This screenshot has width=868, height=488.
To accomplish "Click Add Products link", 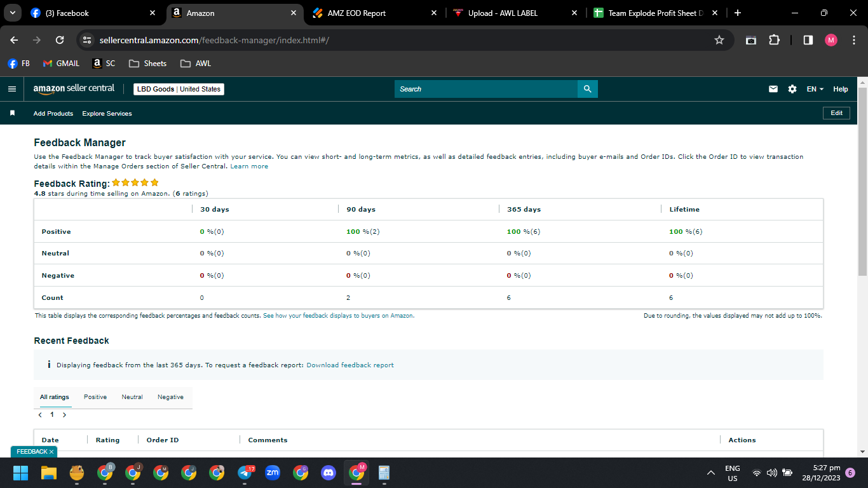I will 53,113.
